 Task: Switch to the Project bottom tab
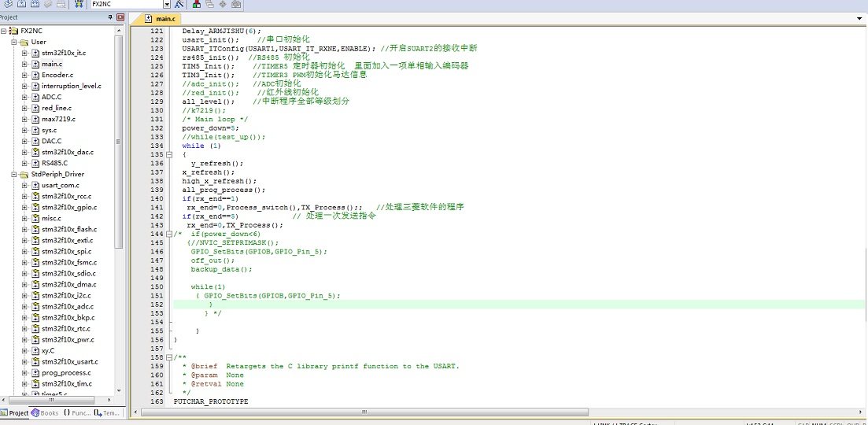pyautogui.click(x=14, y=413)
